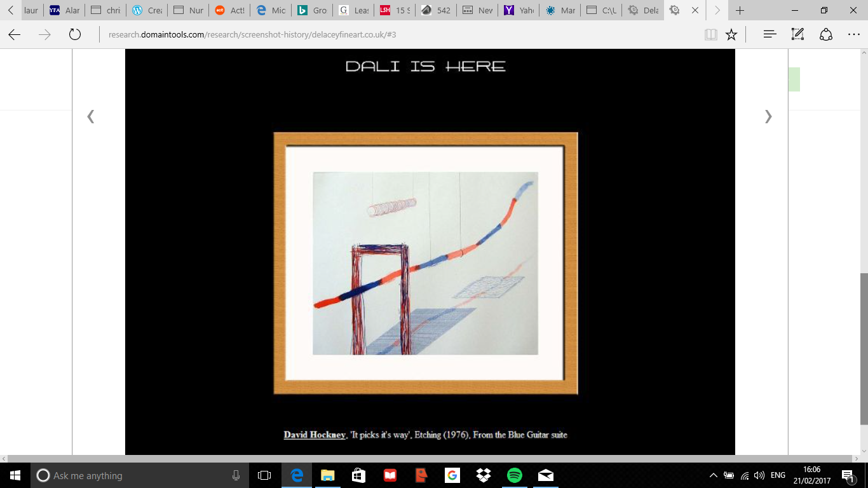Open the David Hockney link

tap(314, 435)
